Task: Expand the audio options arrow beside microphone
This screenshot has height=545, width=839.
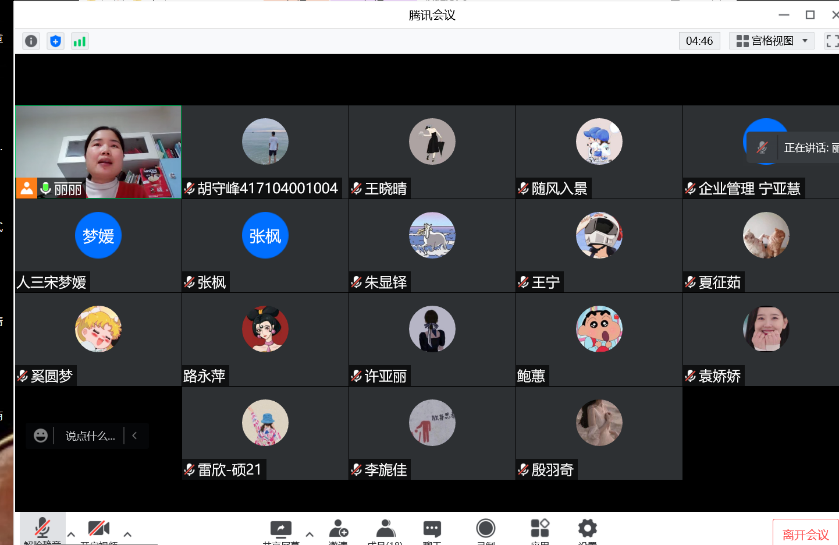Action: pos(71,534)
